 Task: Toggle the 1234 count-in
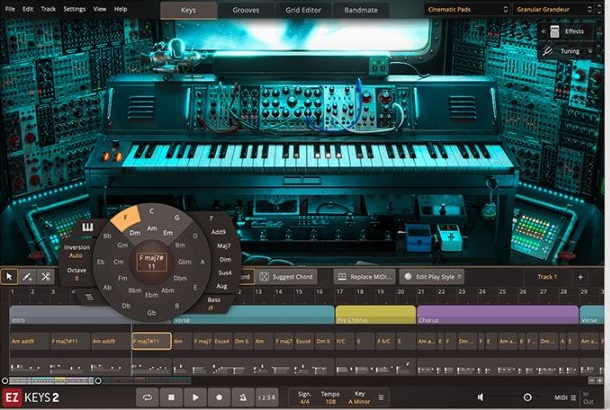(267, 397)
